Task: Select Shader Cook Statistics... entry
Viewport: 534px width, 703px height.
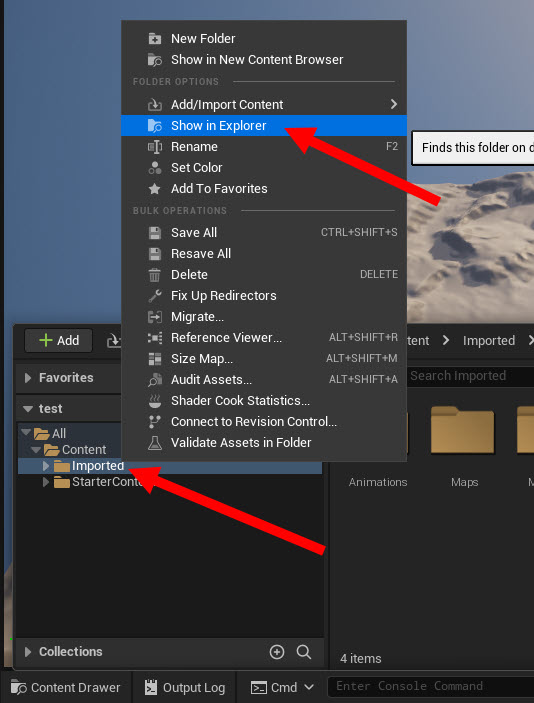Action: click(264, 401)
